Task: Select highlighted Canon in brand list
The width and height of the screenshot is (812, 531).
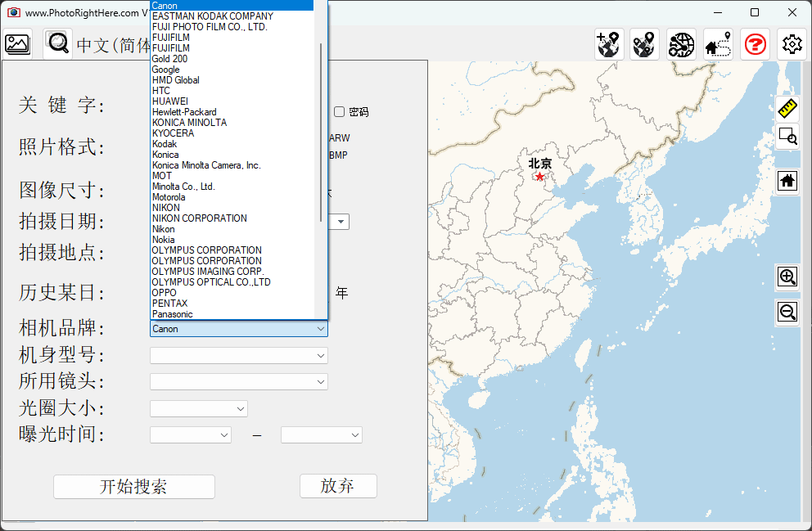Action: [x=232, y=6]
